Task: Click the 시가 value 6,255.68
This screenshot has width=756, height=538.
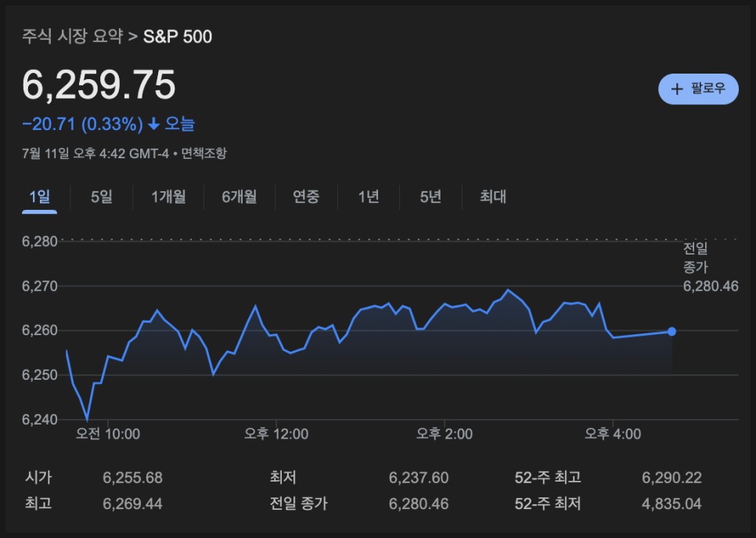Action: pyautogui.click(x=132, y=478)
